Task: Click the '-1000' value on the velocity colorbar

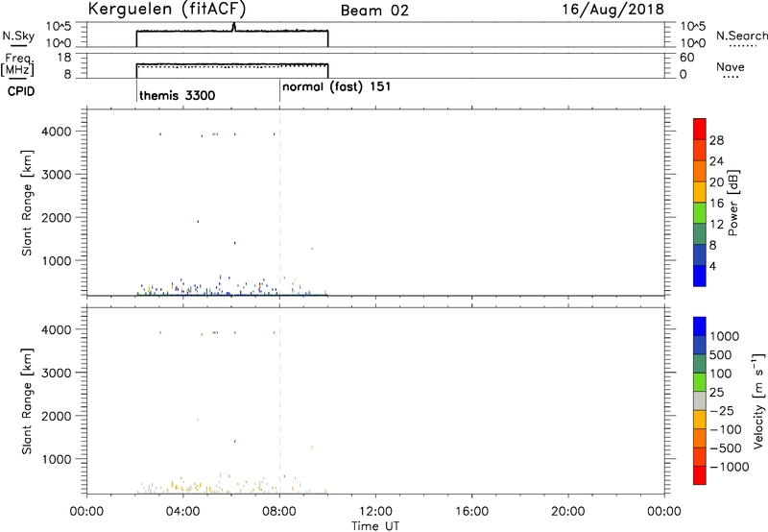Action: tap(729, 467)
